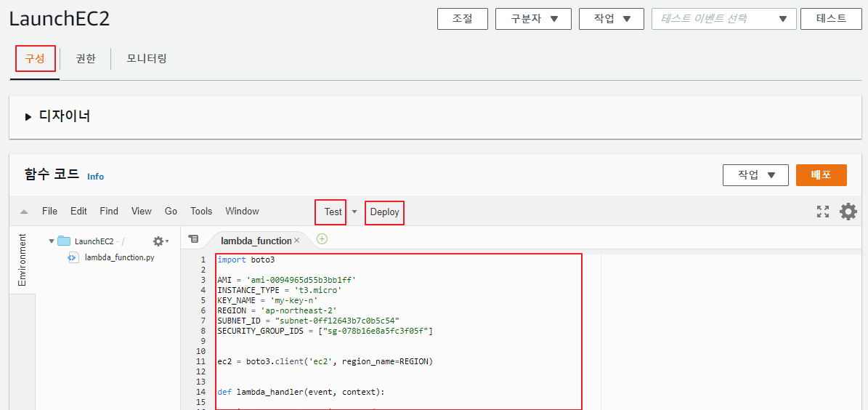Viewport: 868px width, 410px height.
Task: Click the 조절 button
Action: pyautogui.click(x=463, y=19)
